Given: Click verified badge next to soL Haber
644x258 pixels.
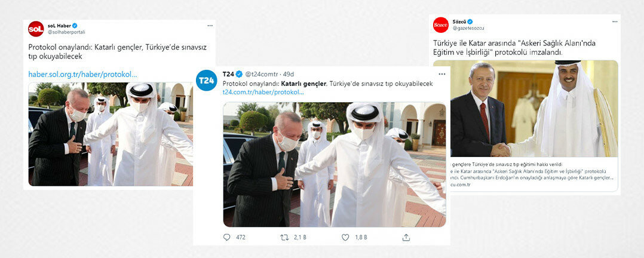Looking at the screenshot, I should click(x=75, y=26).
